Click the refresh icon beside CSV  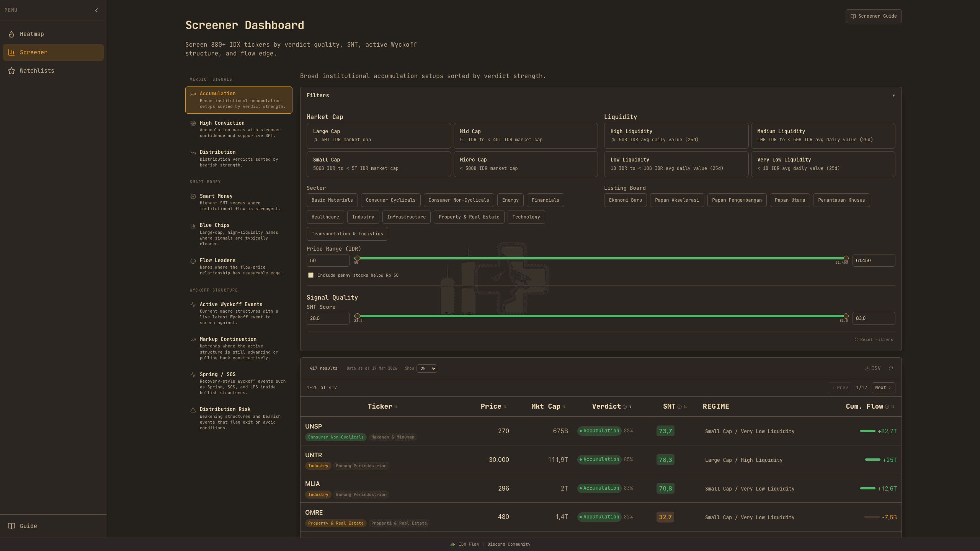point(891,368)
